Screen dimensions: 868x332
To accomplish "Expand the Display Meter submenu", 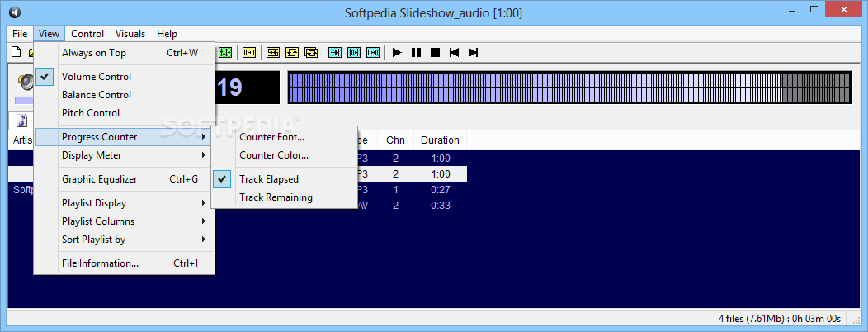I will (125, 155).
